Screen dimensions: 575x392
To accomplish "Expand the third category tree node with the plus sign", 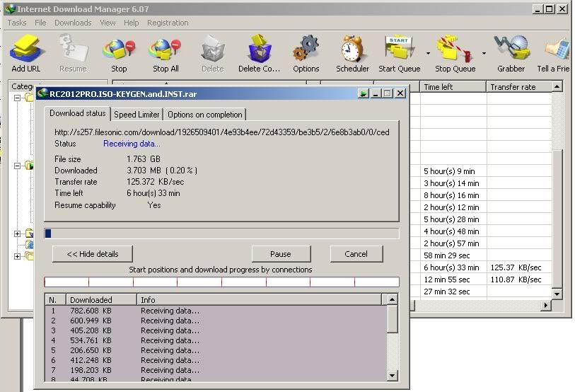I will pos(17,234).
